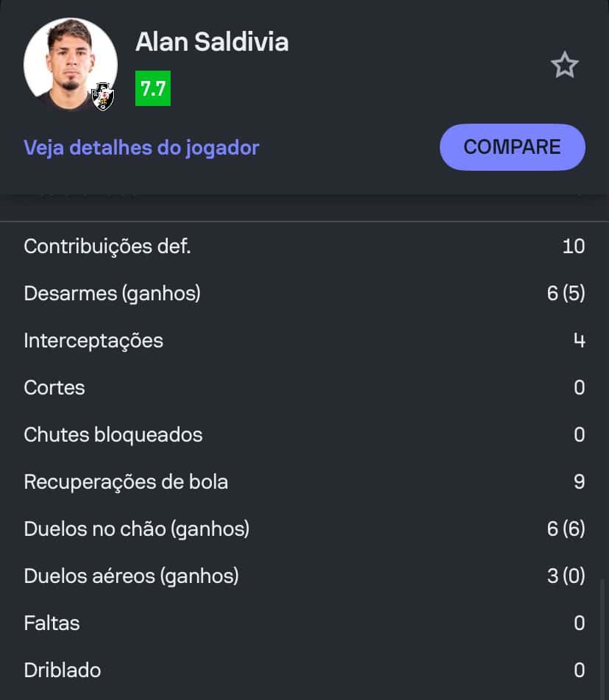This screenshot has width=609, height=700.
Task: Click the 'Cortes' stat label
Action: tap(54, 387)
